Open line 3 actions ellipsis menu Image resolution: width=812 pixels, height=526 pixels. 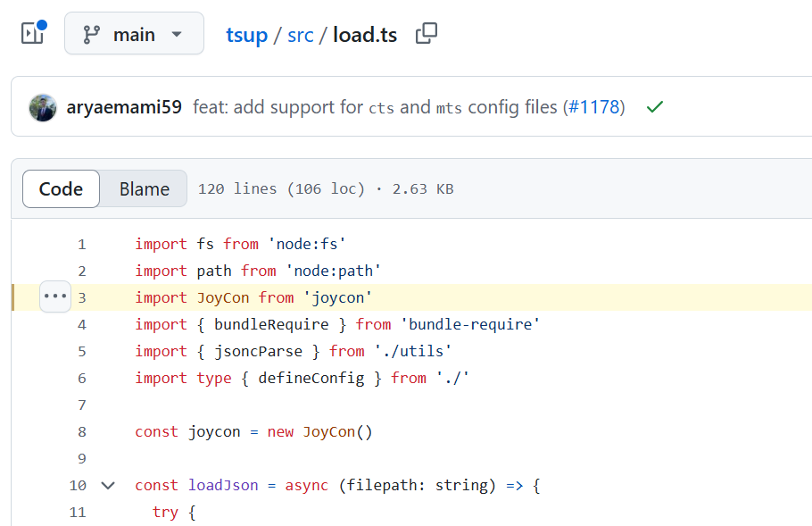(x=55, y=296)
